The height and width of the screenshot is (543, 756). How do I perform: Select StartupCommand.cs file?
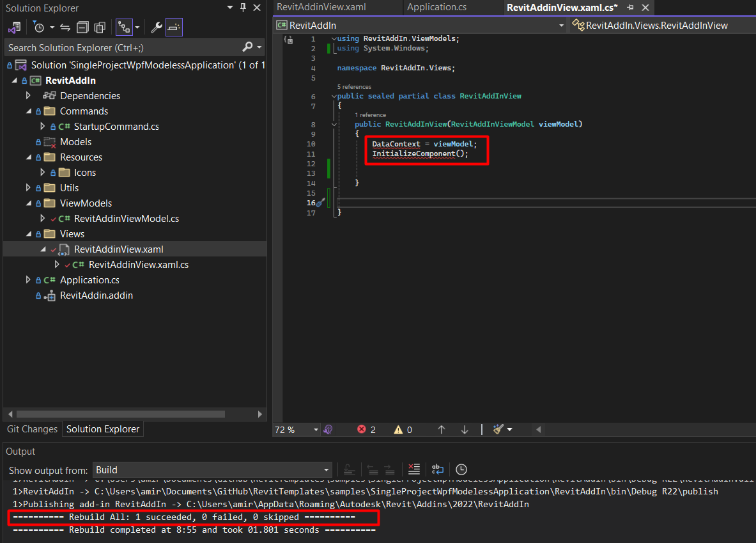pyautogui.click(x=116, y=127)
